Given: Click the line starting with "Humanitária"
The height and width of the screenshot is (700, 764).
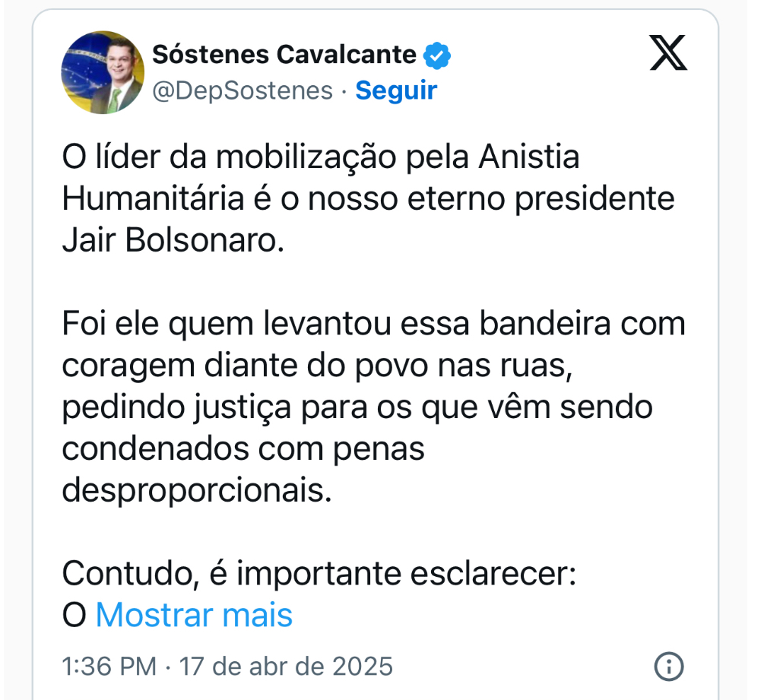Looking at the screenshot, I should pos(368,199).
